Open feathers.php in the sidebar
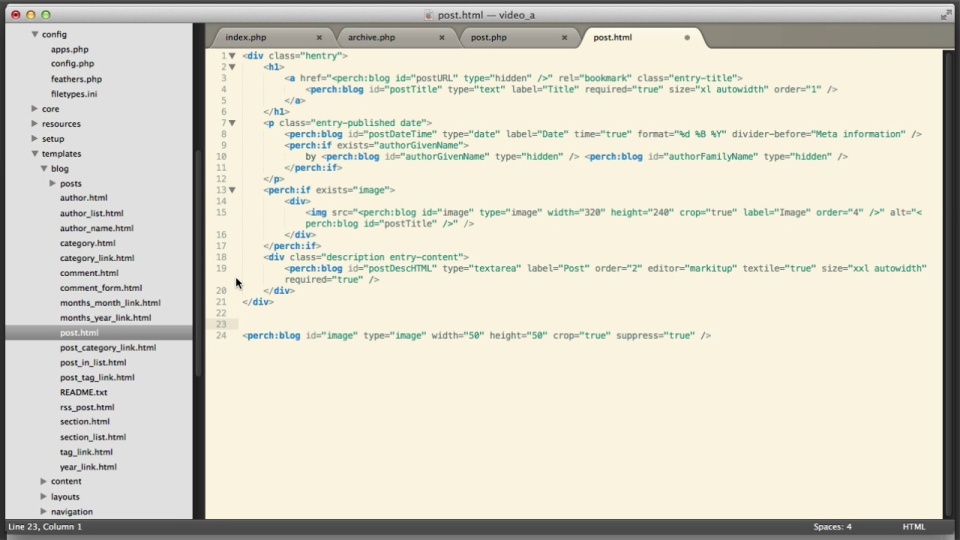 77,79
